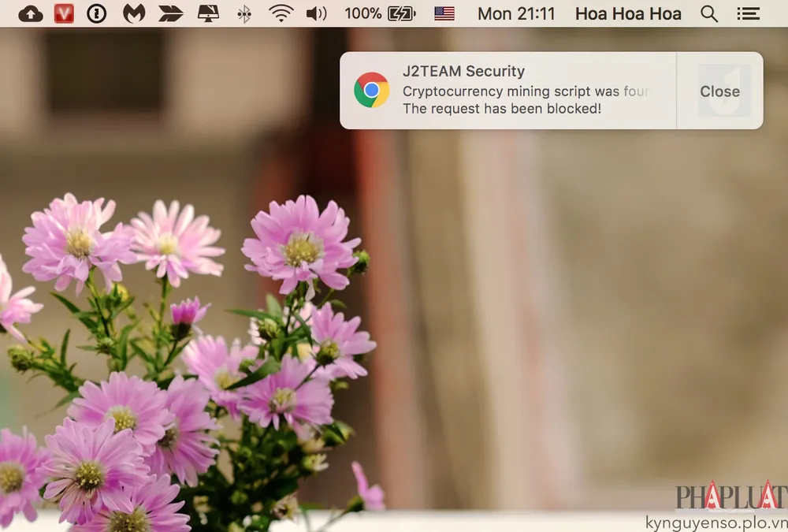Screen dimensions: 788x532
Task: Open the Hoa Hoa Hoa user menu
Action: point(628,13)
